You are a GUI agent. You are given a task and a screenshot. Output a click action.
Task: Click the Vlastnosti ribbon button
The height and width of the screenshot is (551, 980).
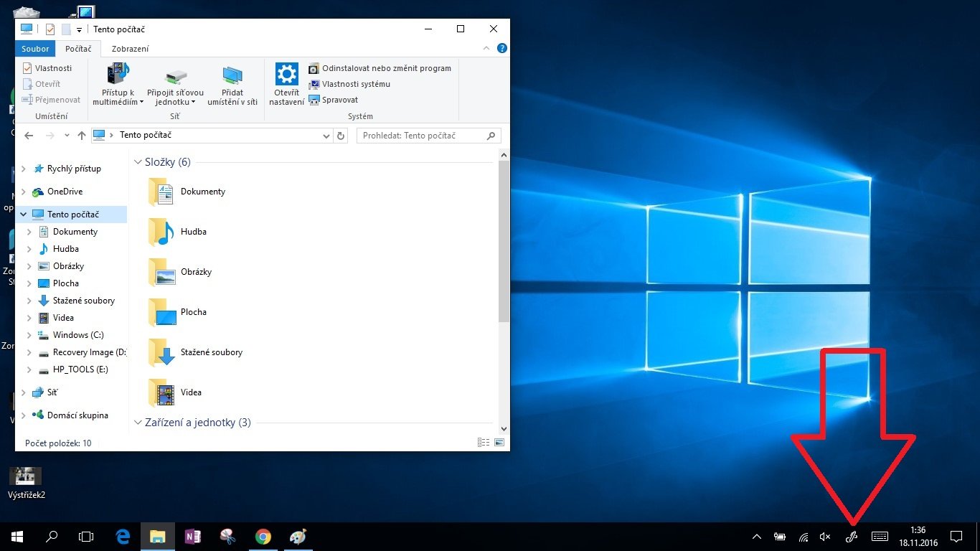click(47, 68)
